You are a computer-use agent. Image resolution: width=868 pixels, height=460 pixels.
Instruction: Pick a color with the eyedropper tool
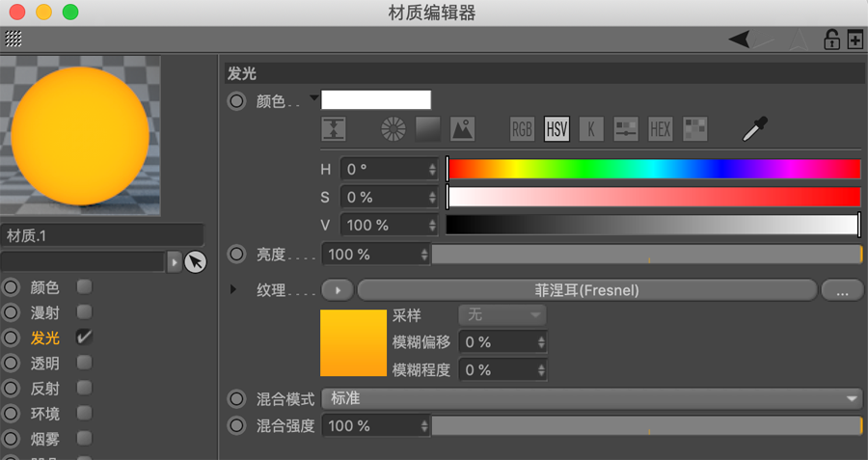tap(754, 128)
